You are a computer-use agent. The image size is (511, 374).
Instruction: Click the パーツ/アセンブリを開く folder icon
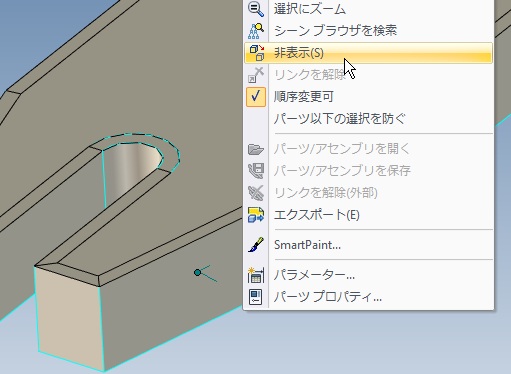(x=256, y=149)
